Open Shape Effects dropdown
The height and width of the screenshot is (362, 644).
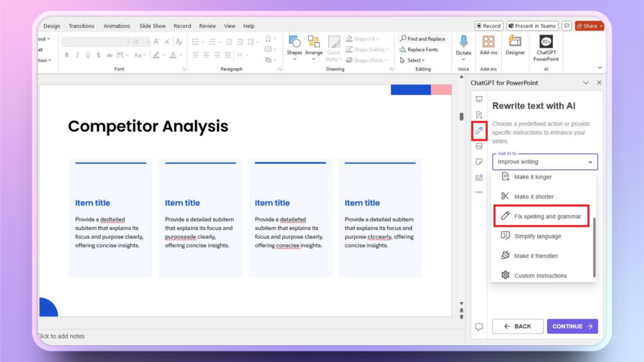coord(367,60)
